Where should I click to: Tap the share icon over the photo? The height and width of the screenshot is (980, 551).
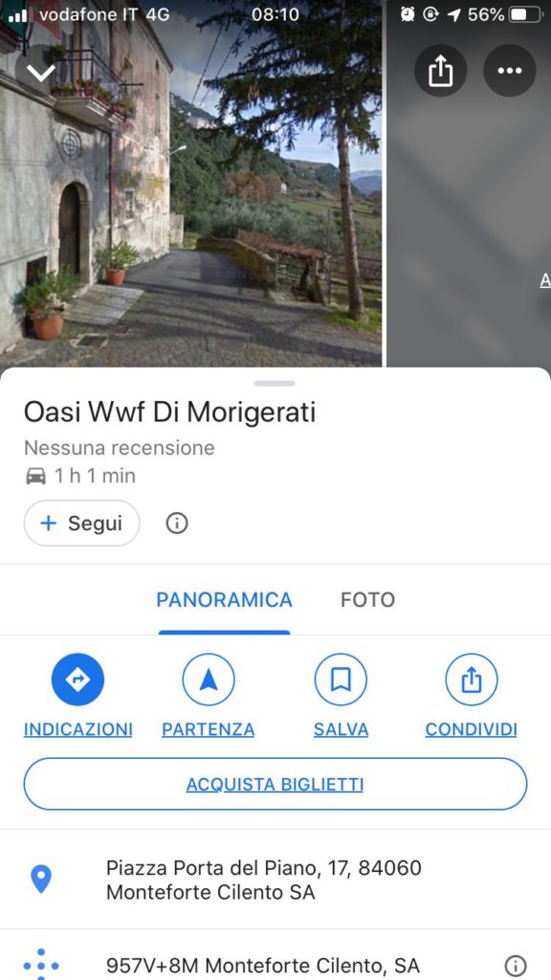tap(440, 71)
